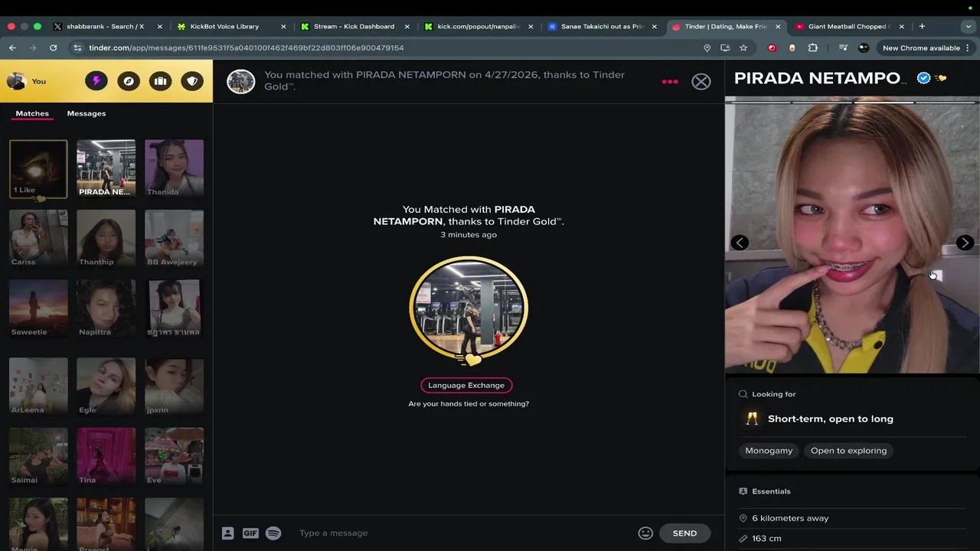Open the Tinder Boost lightning icon

[x=96, y=80]
